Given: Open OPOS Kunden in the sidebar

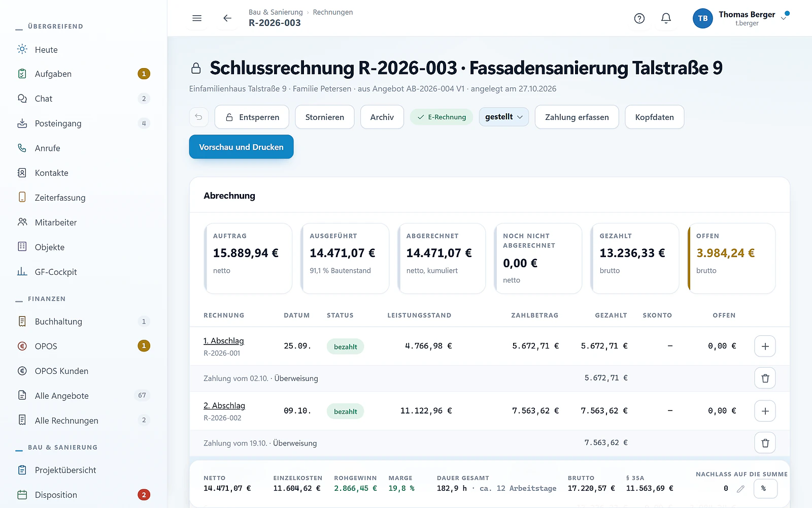Looking at the screenshot, I should pyautogui.click(x=83, y=371).
